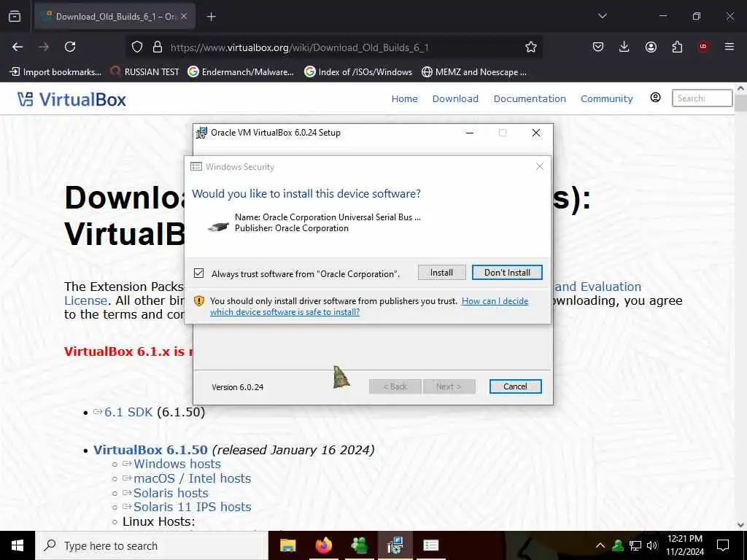This screenshot has height=560, width=747.
Task: Click the VirtualBox site search field
Action: 702,98
